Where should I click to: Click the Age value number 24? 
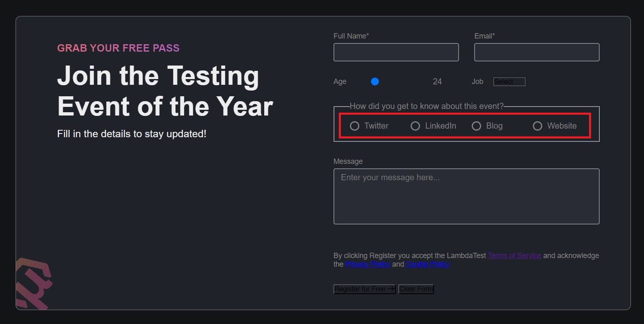[x=437, y=82]
